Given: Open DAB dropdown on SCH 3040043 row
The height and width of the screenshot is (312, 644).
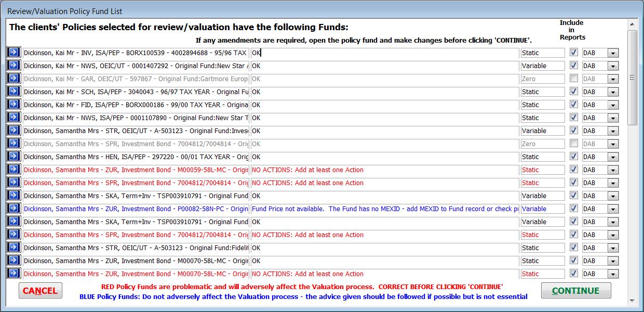Looking at the screenshot, I should pyautogui.click(x=613, y=92).
